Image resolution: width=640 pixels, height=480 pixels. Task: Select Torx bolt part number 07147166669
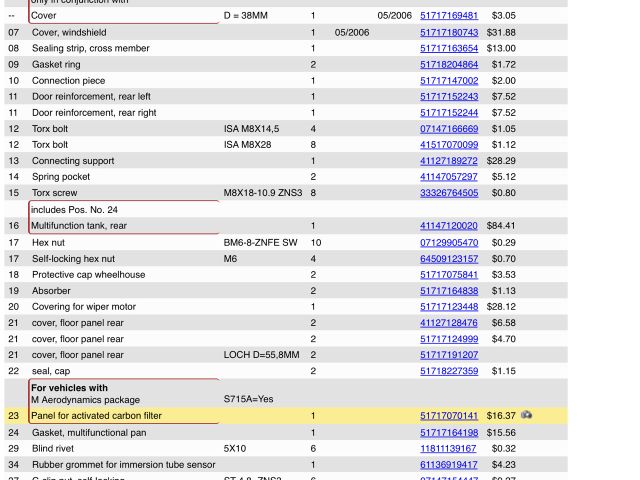tap(448, 129)
